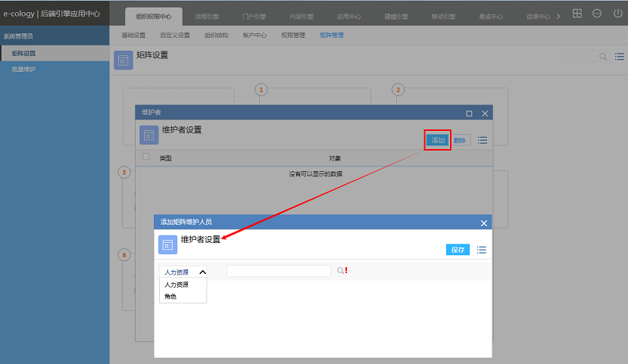Switch to 集成中心 tab

click(x=491, y=17)
